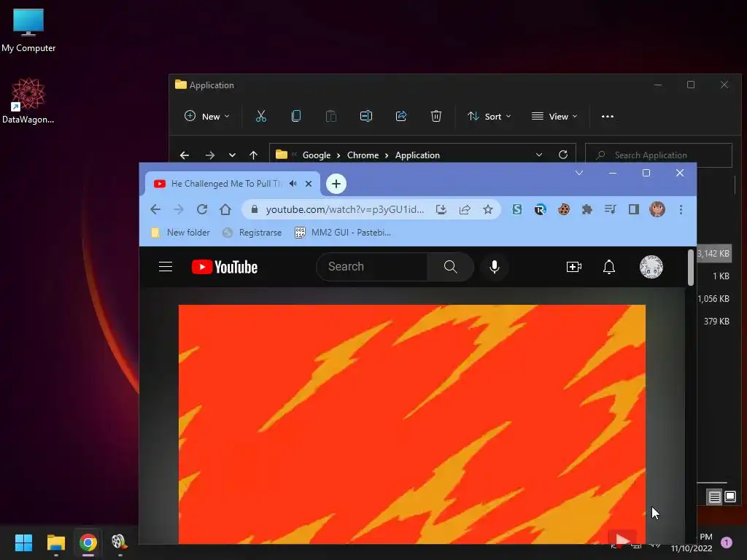The width and height of the screenshot is (747, 560).
Task: Open YouTube hamburger guide menu
Action: (166, 267)
